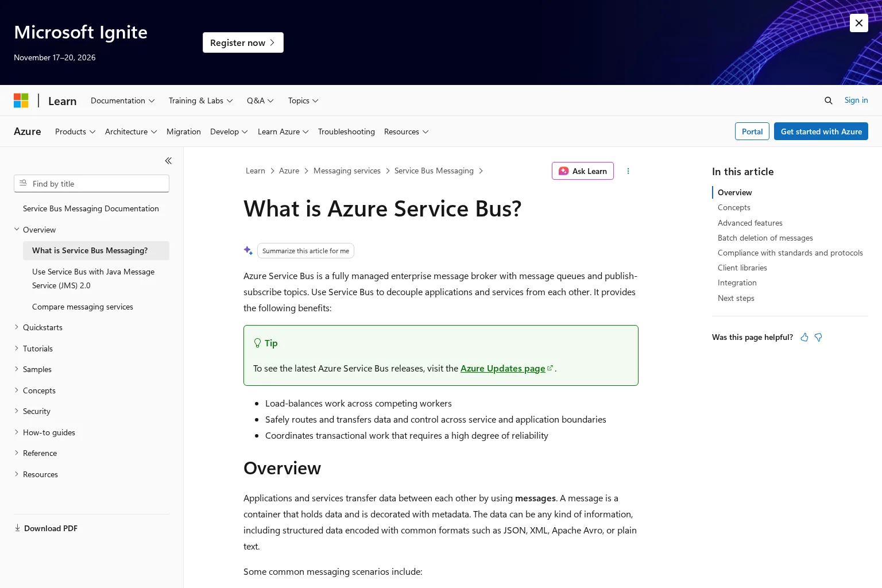Jump to Advanced features section
This screenshot has width=882, height=588.
(x=750, y=223)
